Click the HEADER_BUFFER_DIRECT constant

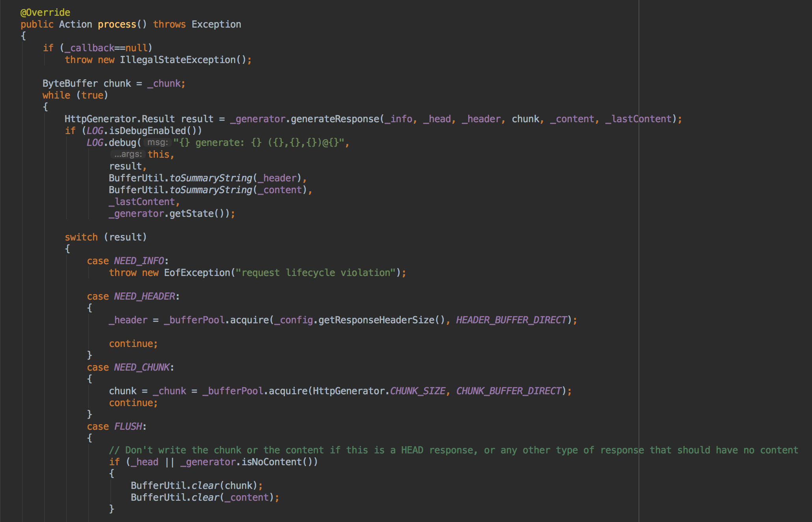pos(511,320)
